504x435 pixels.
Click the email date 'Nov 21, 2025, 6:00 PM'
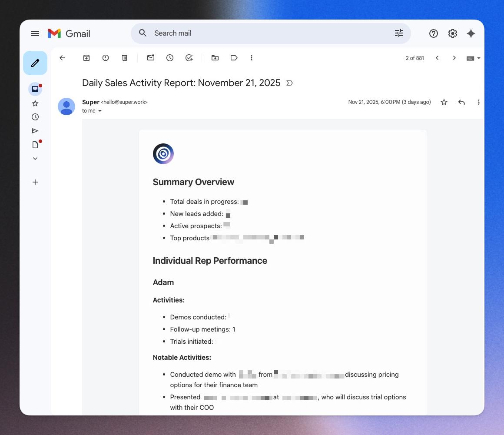[375, 102]
